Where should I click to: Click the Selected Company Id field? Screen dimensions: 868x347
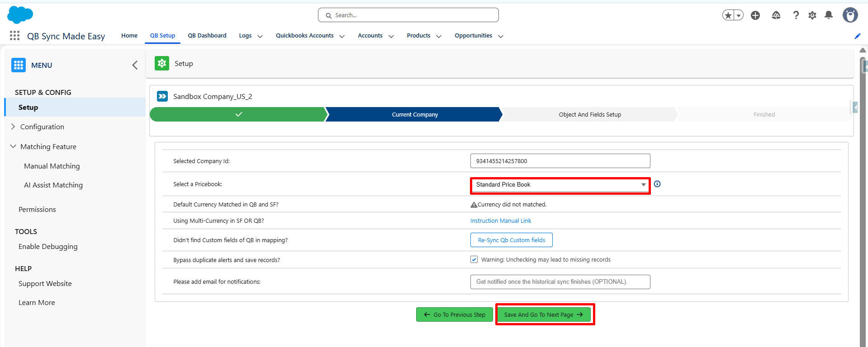click(x=560, y=161)
